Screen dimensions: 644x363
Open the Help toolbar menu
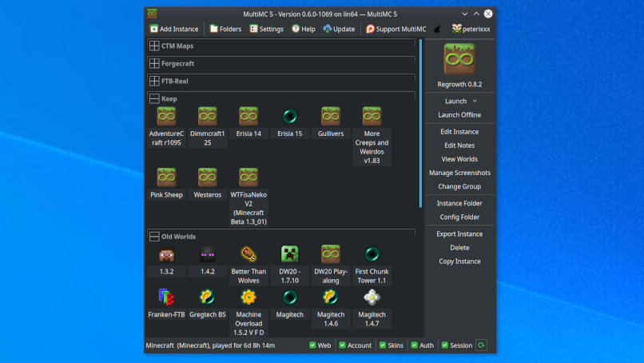pyautogui.click(x=304, y=29)
